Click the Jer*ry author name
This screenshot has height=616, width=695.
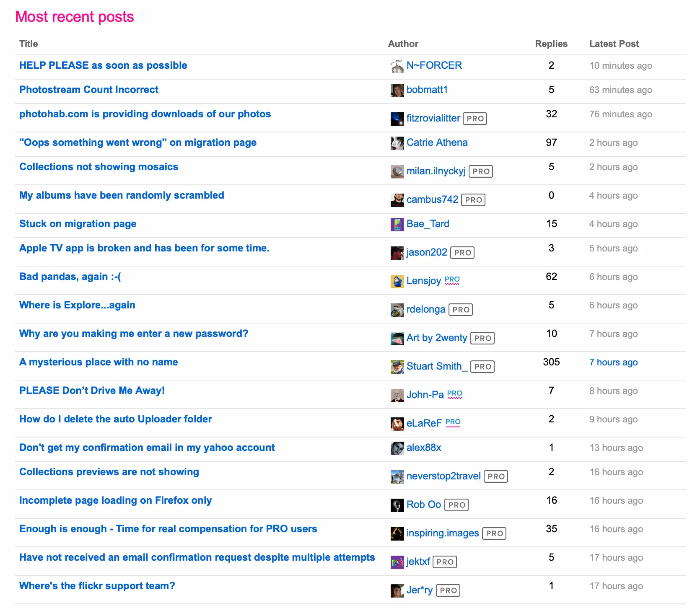point(420,590)
